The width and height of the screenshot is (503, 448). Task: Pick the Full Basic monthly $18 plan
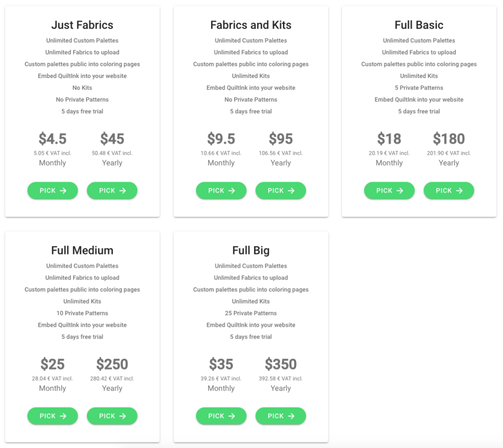[x=389, y=191]
